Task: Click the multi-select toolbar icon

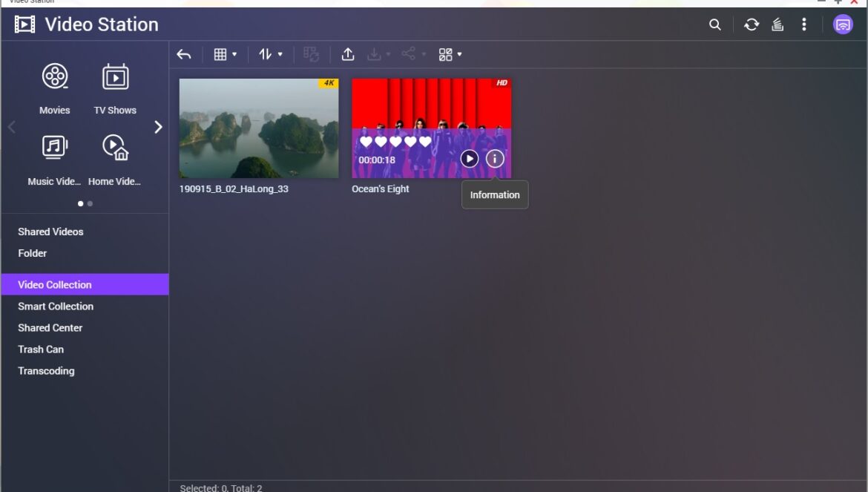Action: click(x=311, y=54)
